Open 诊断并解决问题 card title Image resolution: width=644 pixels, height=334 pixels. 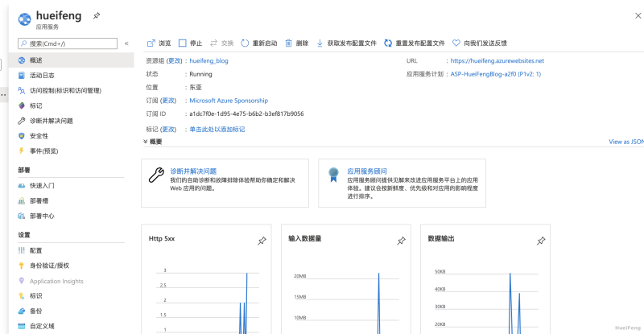coord(193,171)
